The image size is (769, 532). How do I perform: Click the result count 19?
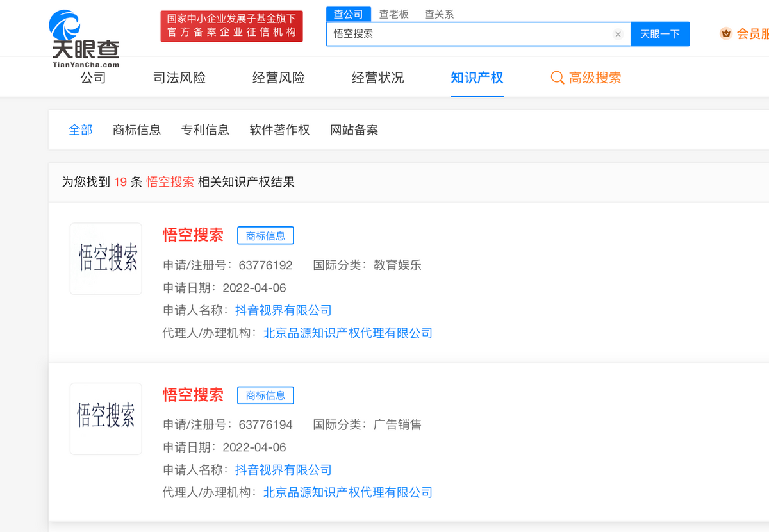click(x=120, y=182)
